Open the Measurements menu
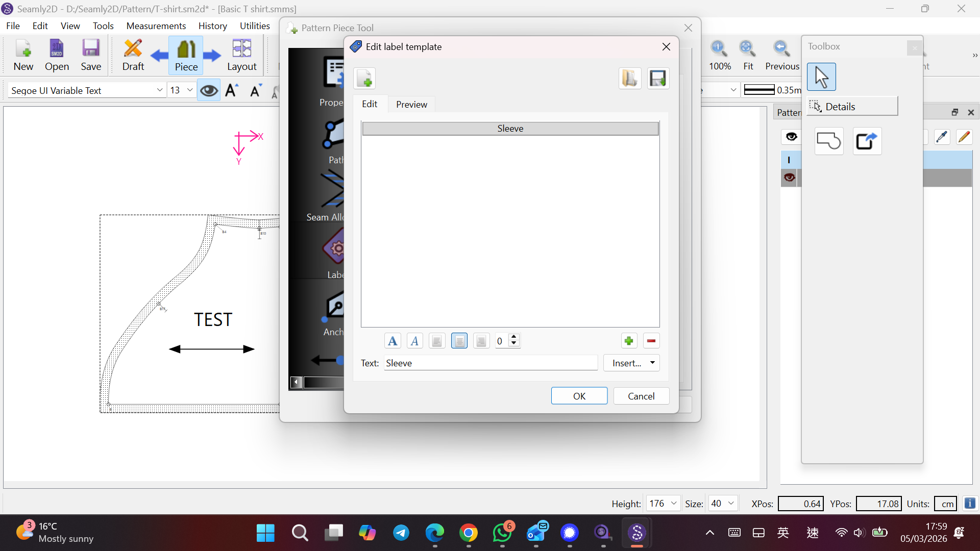 pos(156,26)
